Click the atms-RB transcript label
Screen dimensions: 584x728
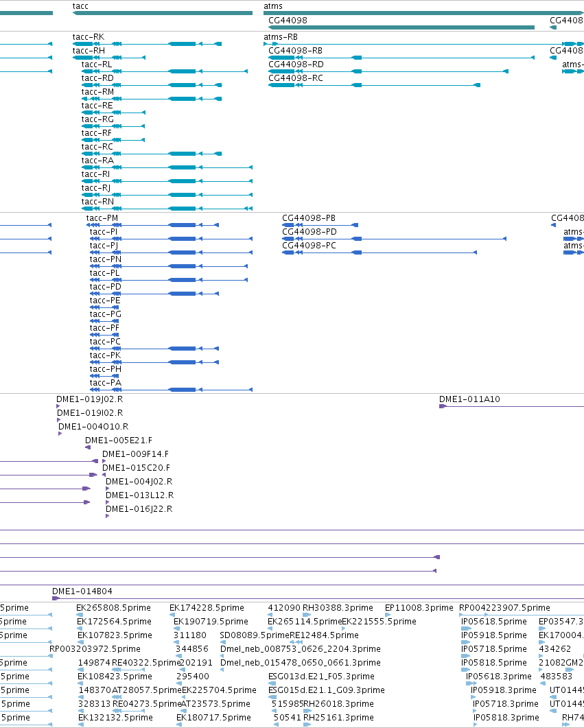click(x=281, y=37)
